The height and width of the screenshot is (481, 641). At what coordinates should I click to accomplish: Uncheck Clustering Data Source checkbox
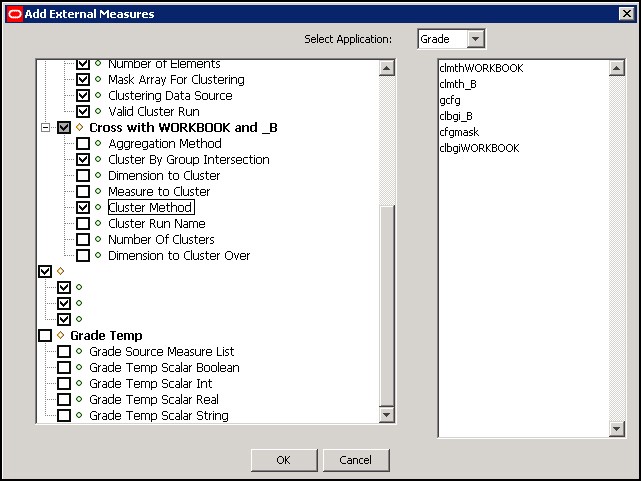pos(83,95)
